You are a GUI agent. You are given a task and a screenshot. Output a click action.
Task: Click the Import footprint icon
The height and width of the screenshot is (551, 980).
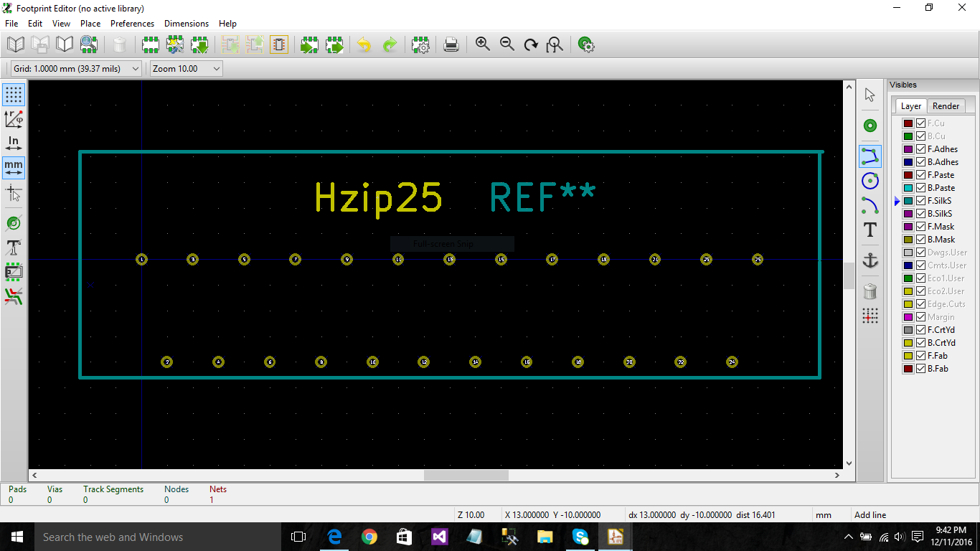[x=310, y=45]
